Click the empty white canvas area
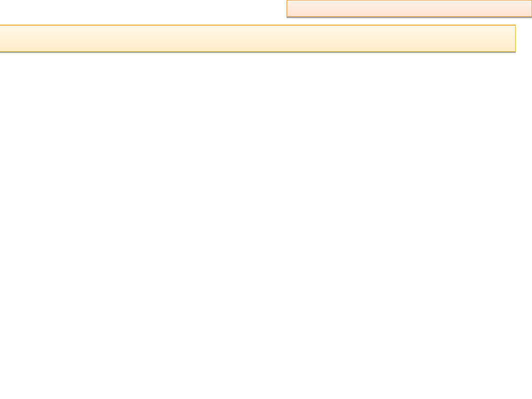 [266, 226]
